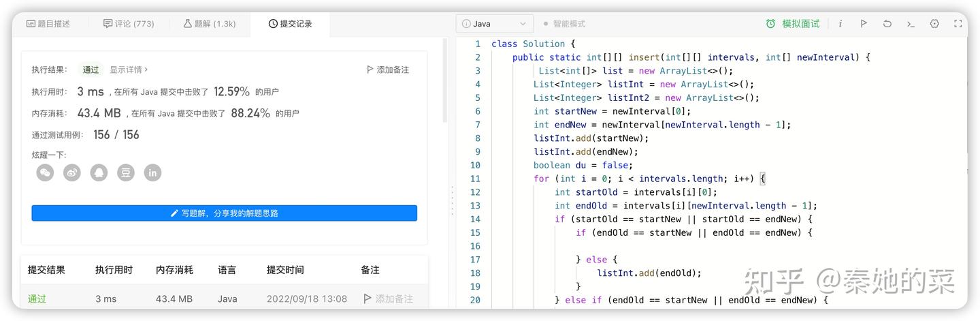Share result via QQ icon
This screenshot has width=980, height=321.
click(99, 172)
